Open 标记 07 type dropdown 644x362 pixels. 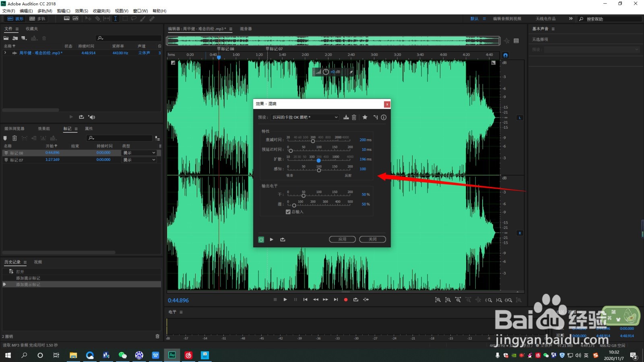[139, 160]
